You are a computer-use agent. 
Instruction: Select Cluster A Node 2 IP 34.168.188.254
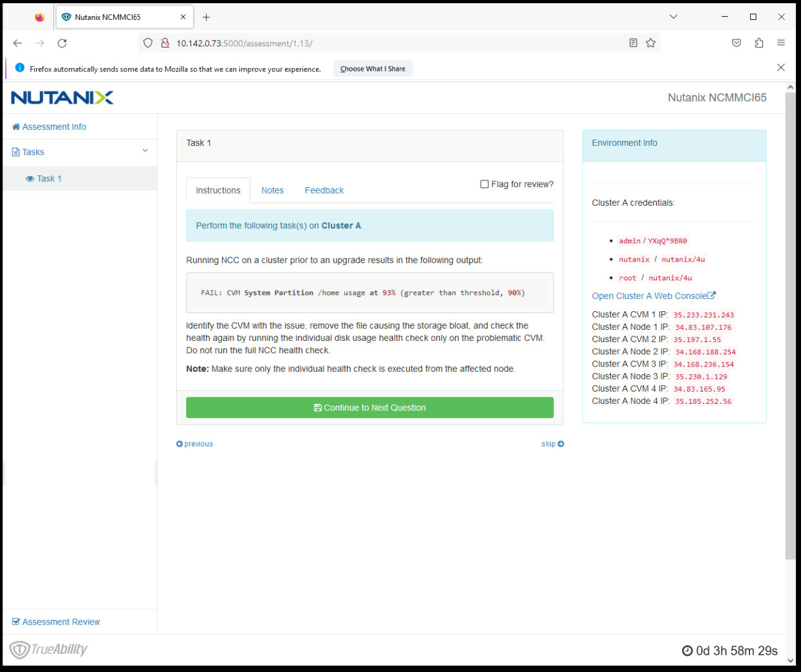705,352
